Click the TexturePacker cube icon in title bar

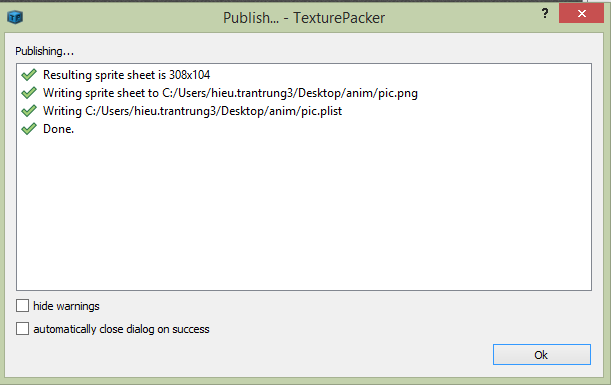(x=15, y=17)
